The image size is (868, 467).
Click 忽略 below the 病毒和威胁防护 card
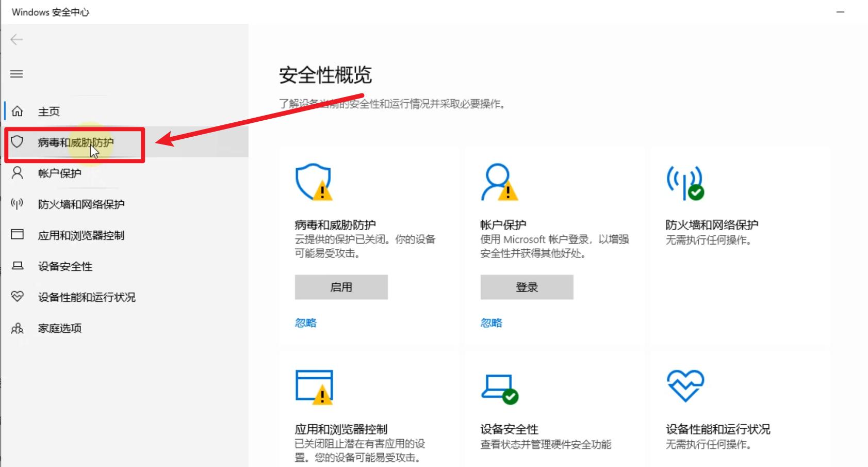coord(305,322)
